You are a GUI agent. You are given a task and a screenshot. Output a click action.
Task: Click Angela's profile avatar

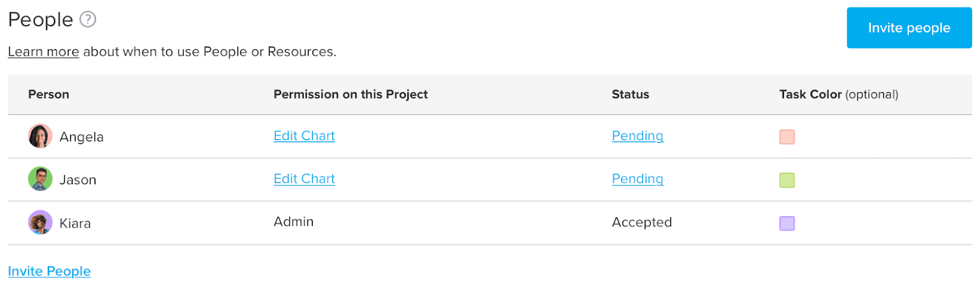[x=40, y=136]
